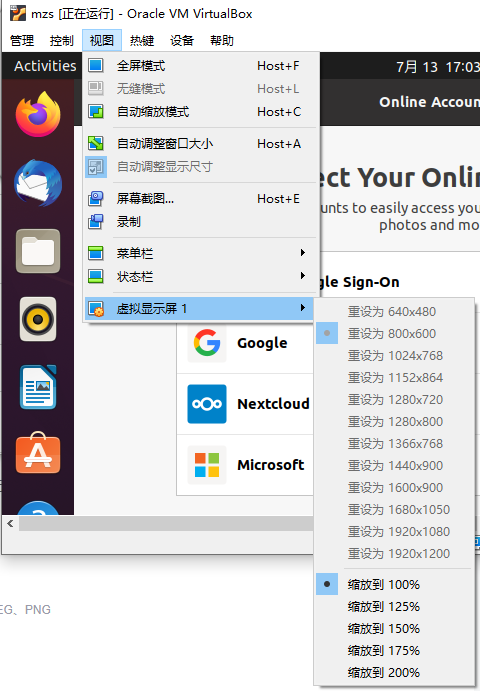Select 缩放到 150% scale option
This screenshot has width=480, height=691.
(394, 628)
